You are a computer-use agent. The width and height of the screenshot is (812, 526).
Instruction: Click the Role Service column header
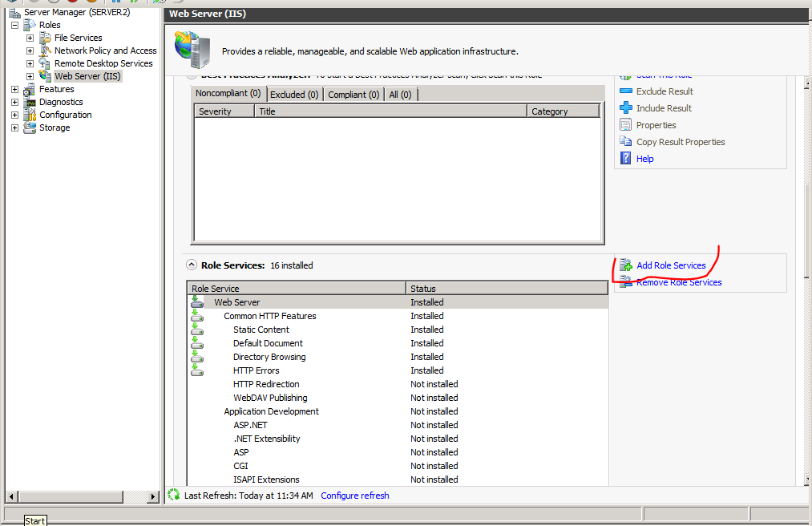297,288
